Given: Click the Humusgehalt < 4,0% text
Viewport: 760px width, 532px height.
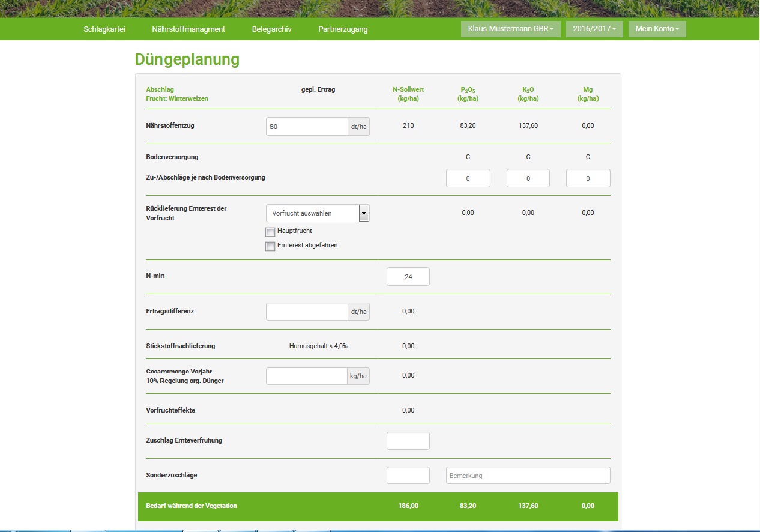Looking at the screenshot, I should pyautogui.click(x=318, y=346).
